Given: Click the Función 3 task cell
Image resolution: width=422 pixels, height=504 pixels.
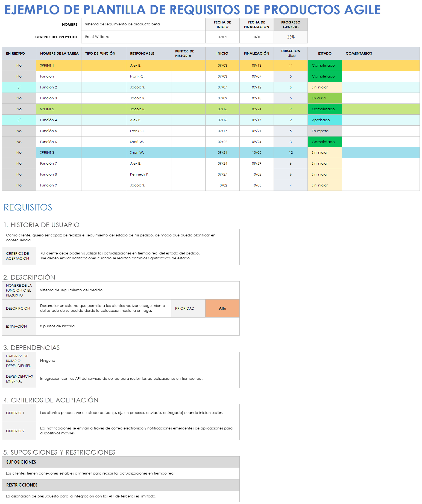Looking at the screenshot, I should 59,98.
